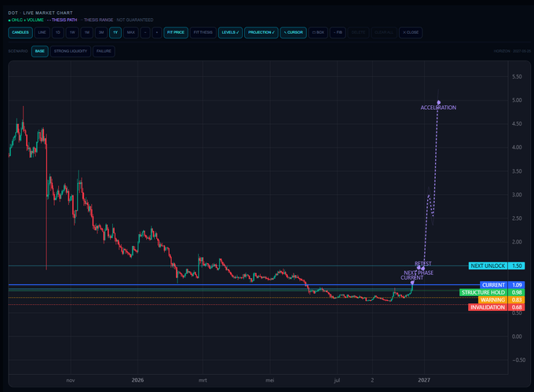The image size is (534, 392).
Task: Click the Horizon date label
Action: click(512, 51)
